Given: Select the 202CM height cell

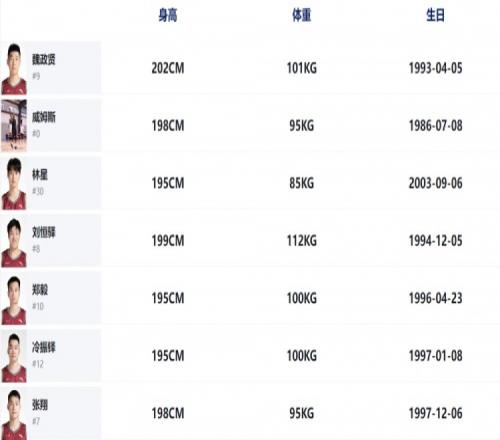Looking at the screenshot, I should 168,68.
